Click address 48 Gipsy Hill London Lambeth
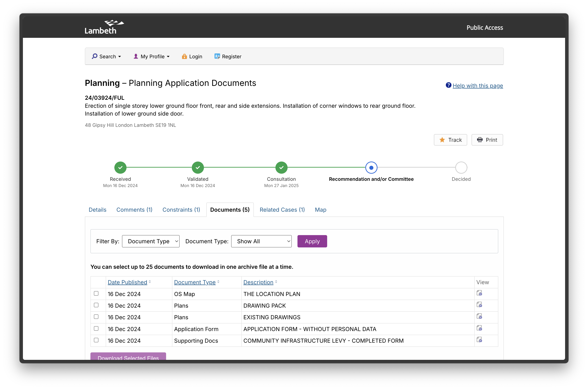The image size is (588, 389). (x=130, y=125)
